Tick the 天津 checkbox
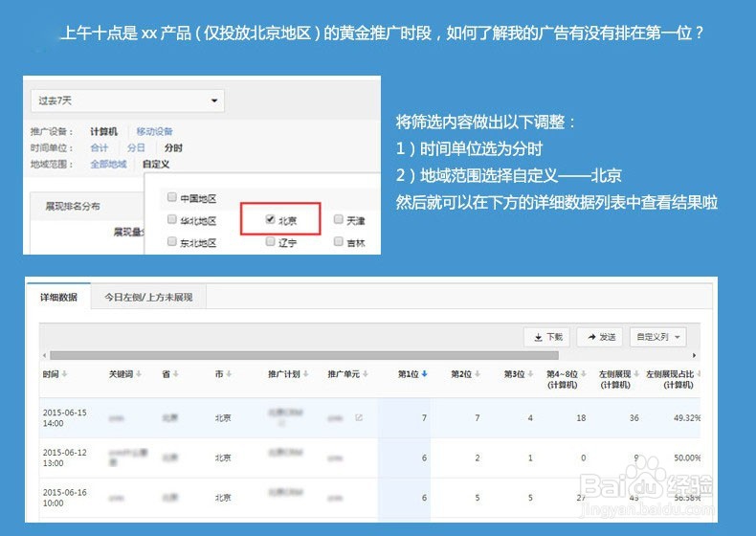 tap(339, 219)
